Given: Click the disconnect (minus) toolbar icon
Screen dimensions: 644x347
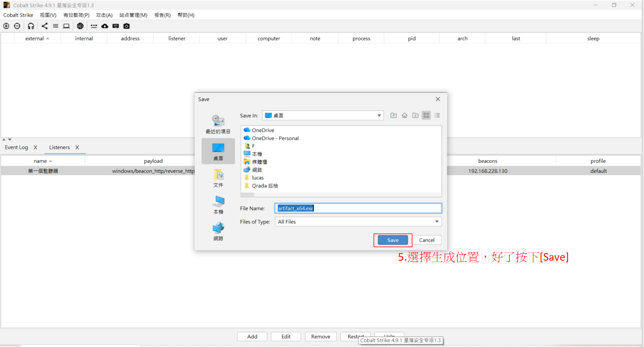Looking at the screenshot, I should pyautogui.click(x=17, y=26).
